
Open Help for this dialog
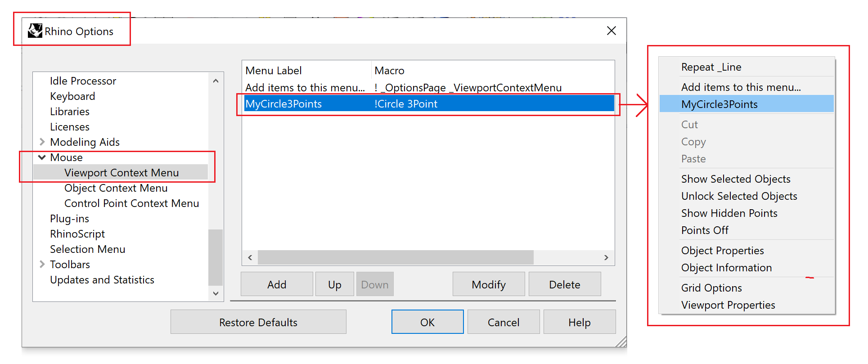pyautogui.click(x=580, y=322)
